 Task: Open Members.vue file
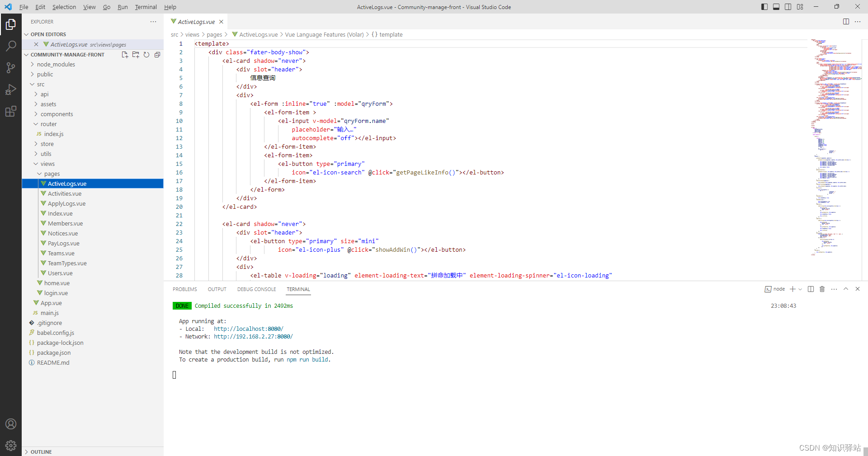(93, 224)
